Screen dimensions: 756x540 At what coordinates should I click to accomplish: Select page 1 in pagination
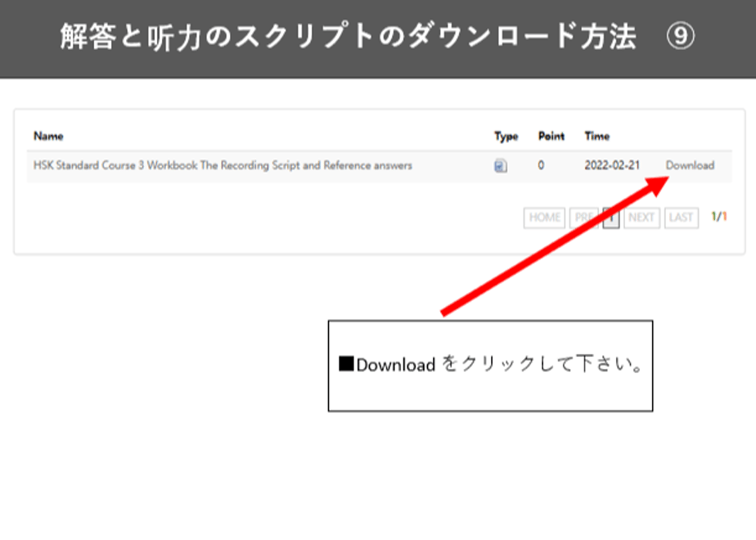(611, 218)
